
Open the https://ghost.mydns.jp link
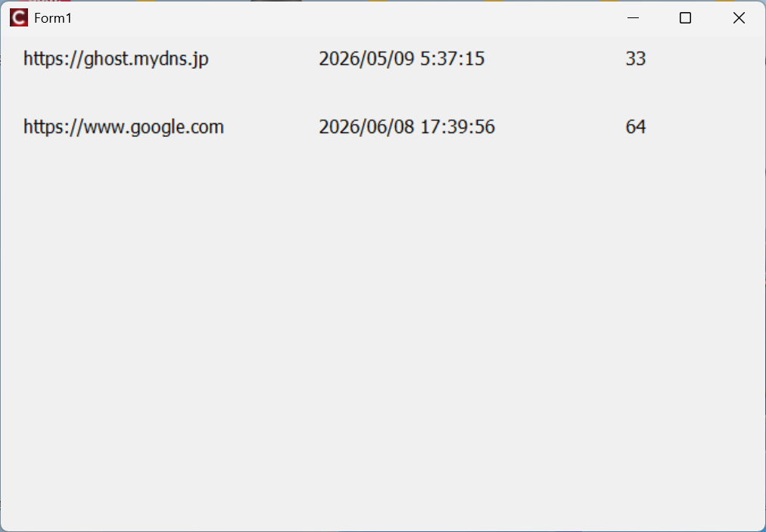point(116,59)
